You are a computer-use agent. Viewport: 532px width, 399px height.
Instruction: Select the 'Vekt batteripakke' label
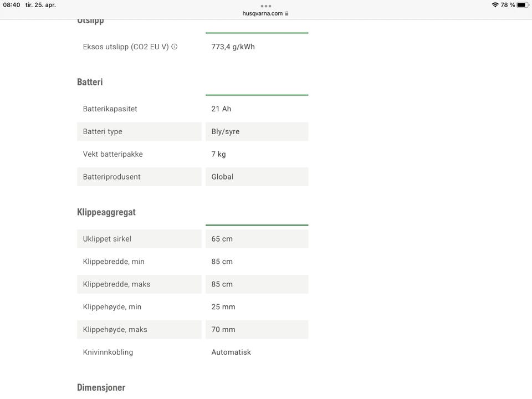point(113,155)
